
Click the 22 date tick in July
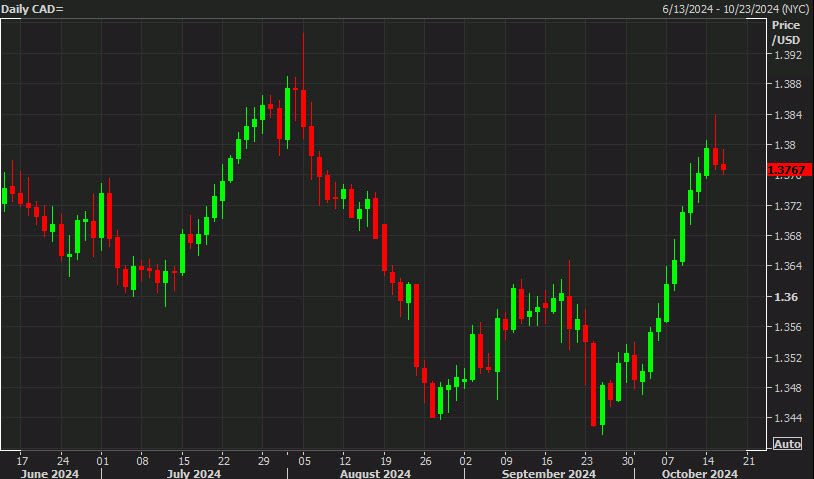click(x=224, y=461)
